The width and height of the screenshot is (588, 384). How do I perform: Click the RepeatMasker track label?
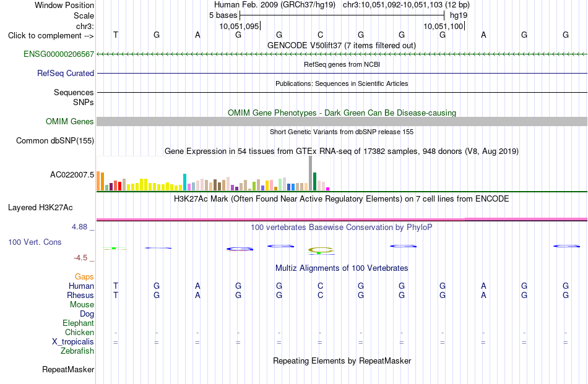(68, 369)
